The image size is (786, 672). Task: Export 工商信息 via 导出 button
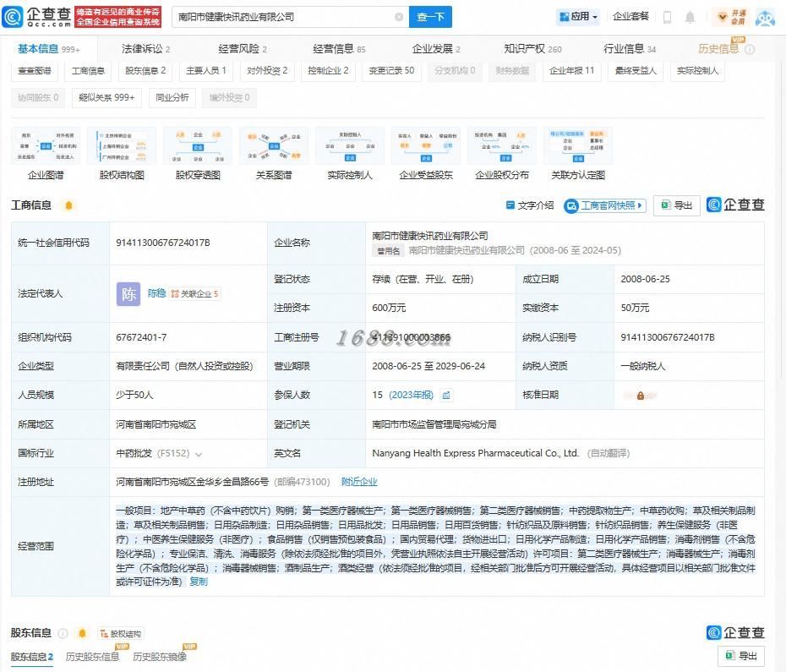pos(677,205)
